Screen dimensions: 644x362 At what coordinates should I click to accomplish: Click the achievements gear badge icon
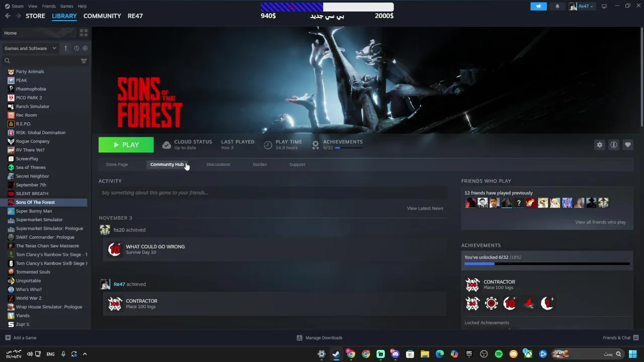[x=315, y=145]
